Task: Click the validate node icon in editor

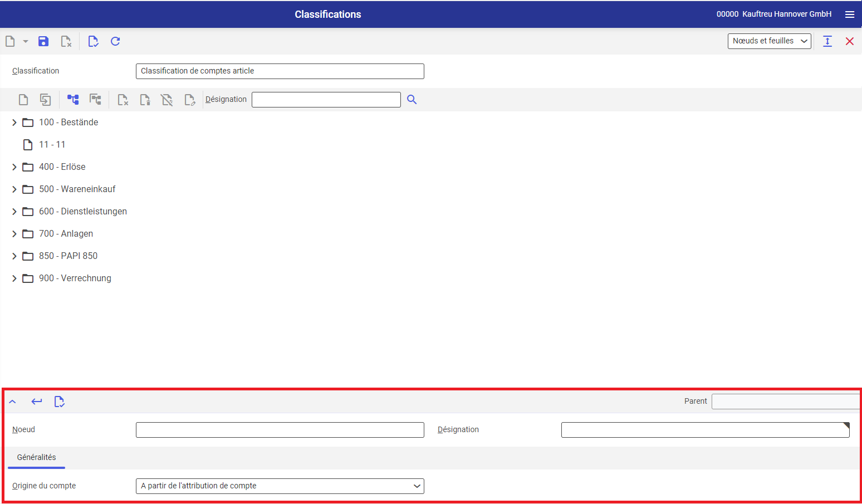Action: (59, 402)
